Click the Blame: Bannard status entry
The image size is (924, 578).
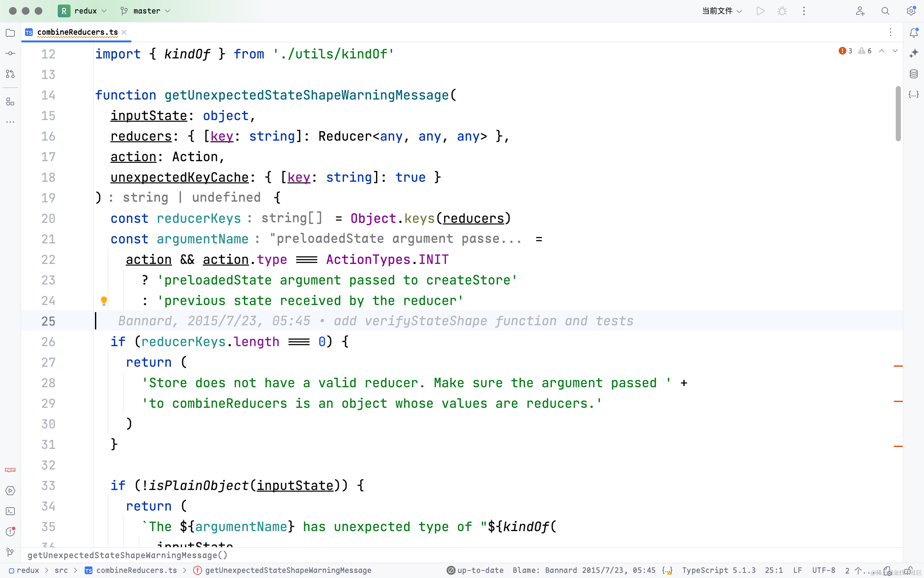(584, 570)
